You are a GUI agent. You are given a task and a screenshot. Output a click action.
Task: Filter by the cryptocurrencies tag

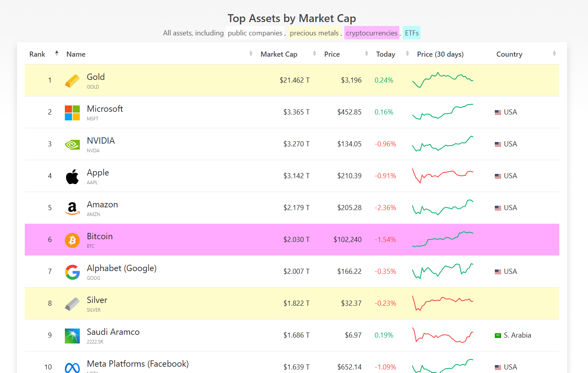pyautogui.click(x=372, y=33)
